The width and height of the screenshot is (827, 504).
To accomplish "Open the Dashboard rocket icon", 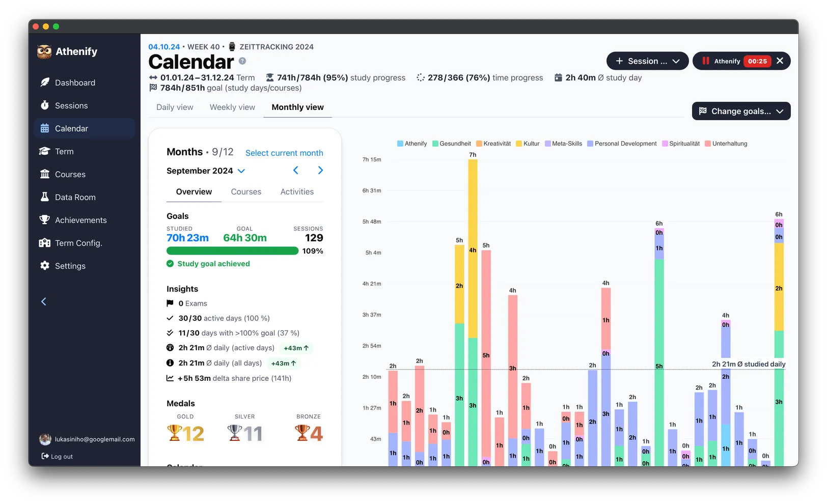I will [x=45, y=82].
